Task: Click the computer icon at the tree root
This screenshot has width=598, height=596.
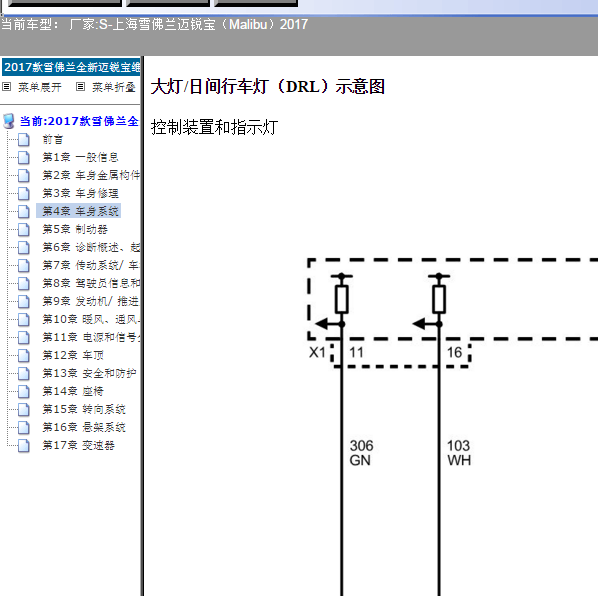Action: (8, 121)
